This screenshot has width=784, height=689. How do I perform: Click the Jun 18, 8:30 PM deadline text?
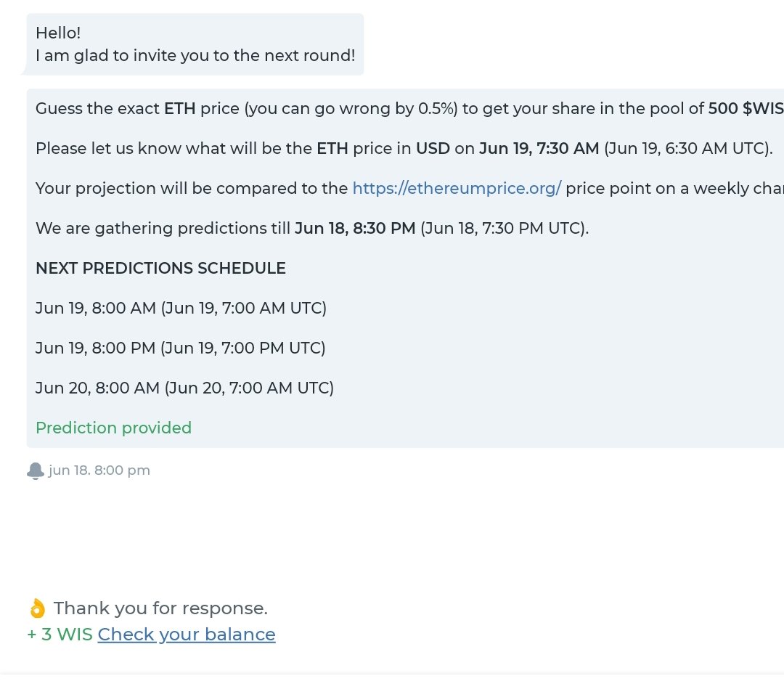pyautogui.click(x=355, y=229)
